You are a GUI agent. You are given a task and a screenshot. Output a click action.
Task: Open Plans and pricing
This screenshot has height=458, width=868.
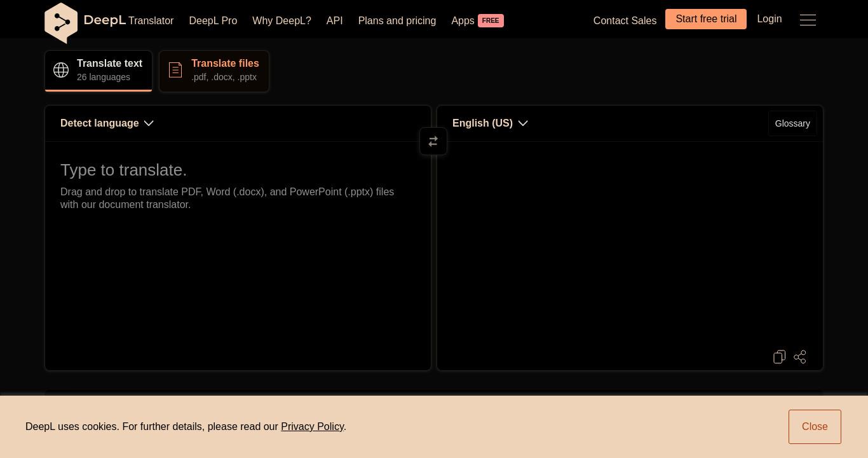coord(397,21)
